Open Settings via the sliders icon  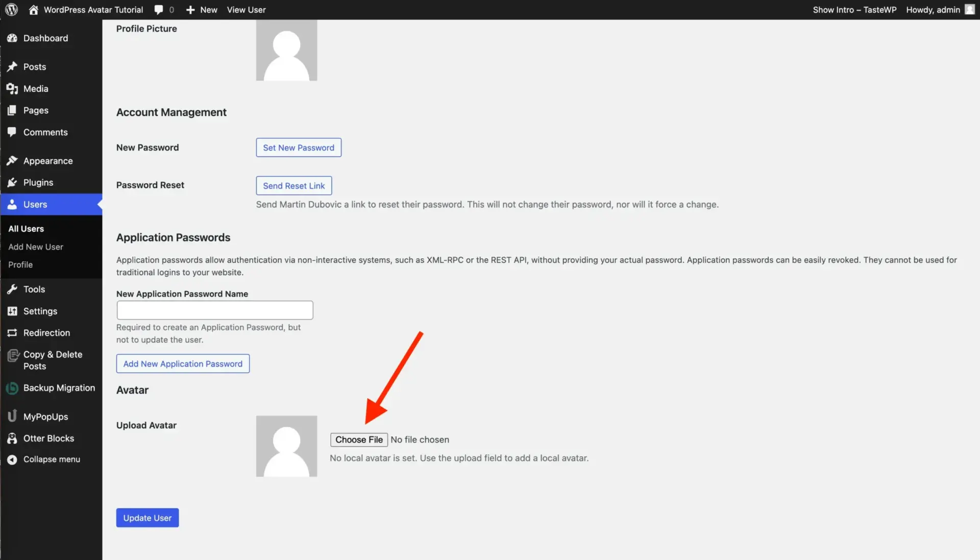click(13, 311)
